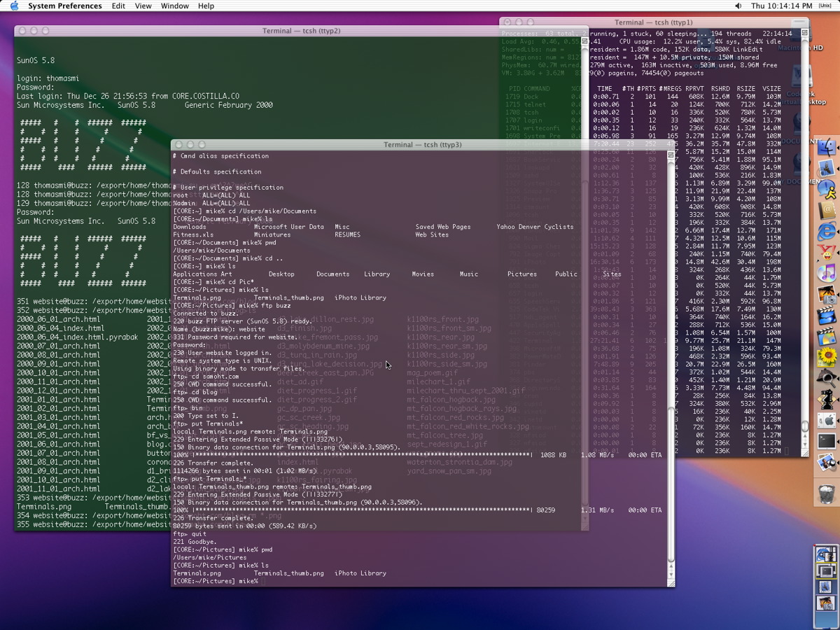Open the Help menu
Viewport: 840px width, 630px height.
pos(206,6)
